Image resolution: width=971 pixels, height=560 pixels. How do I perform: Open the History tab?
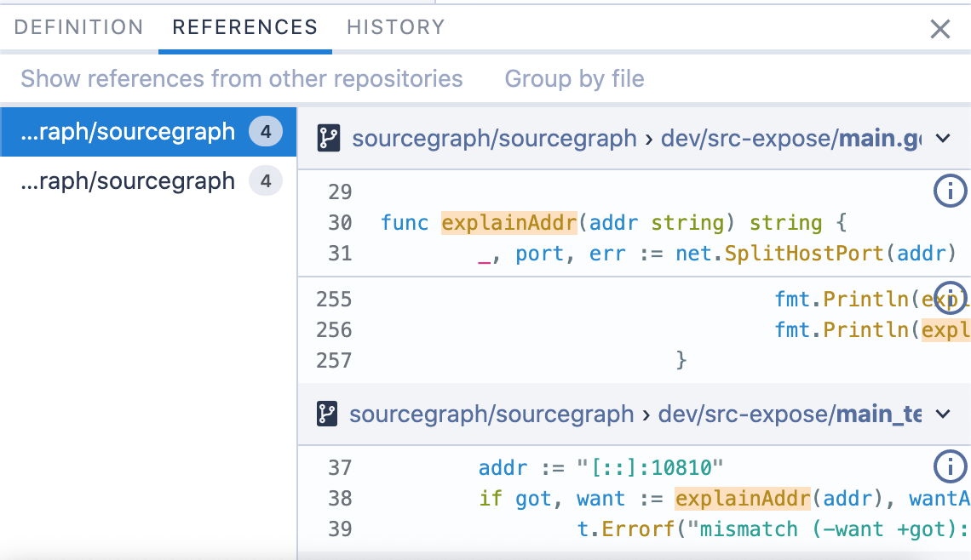coord(395,27)
